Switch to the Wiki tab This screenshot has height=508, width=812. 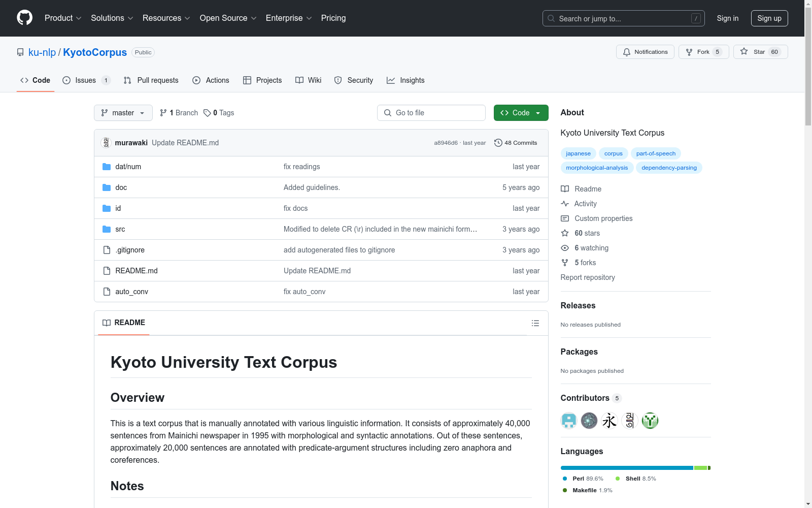point(309,80)
